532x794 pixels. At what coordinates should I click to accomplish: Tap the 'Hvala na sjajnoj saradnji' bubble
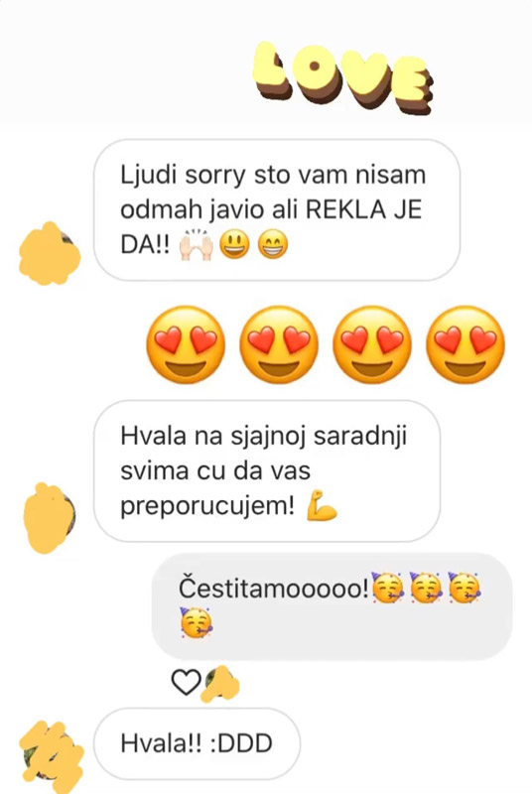(267, 470)
